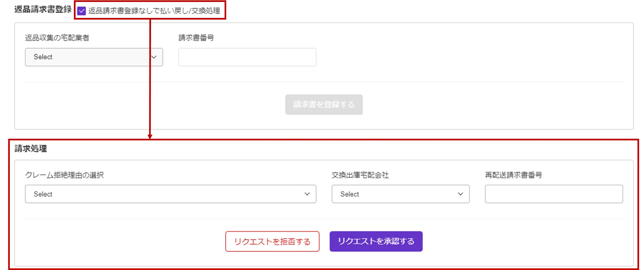Click the chevron icon in クレーム拒絶理由の選択 select
The image size is (644, 270).
tap(307, 194)
